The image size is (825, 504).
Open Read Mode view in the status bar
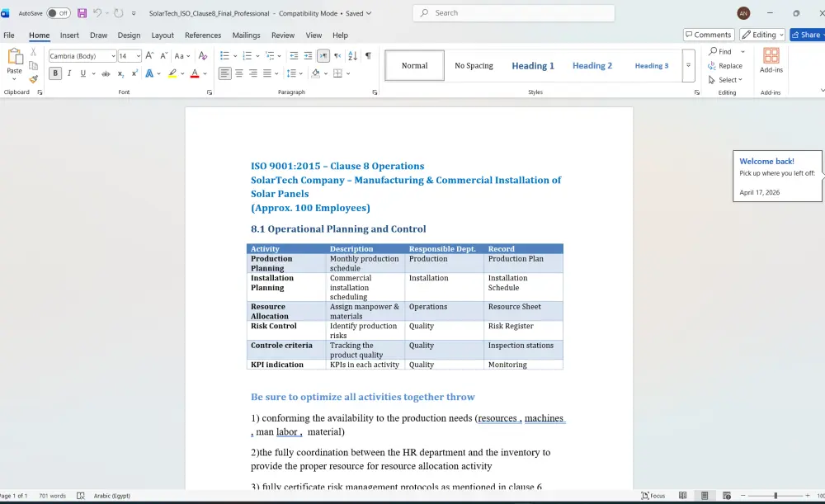683,496
